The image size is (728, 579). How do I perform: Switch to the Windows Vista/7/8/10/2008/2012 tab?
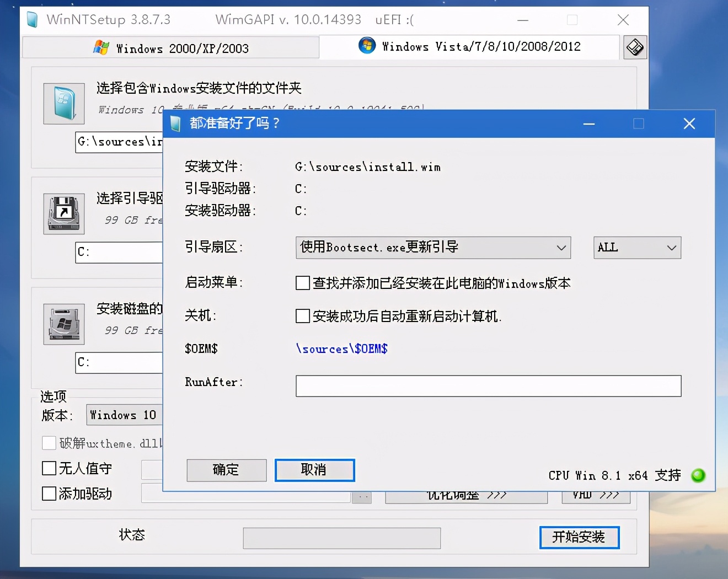[474, 46]
